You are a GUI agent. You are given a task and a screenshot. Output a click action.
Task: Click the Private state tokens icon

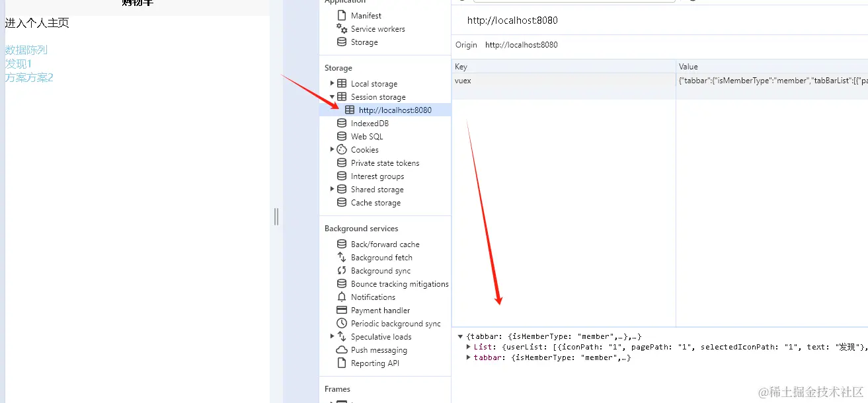(342, 163)
